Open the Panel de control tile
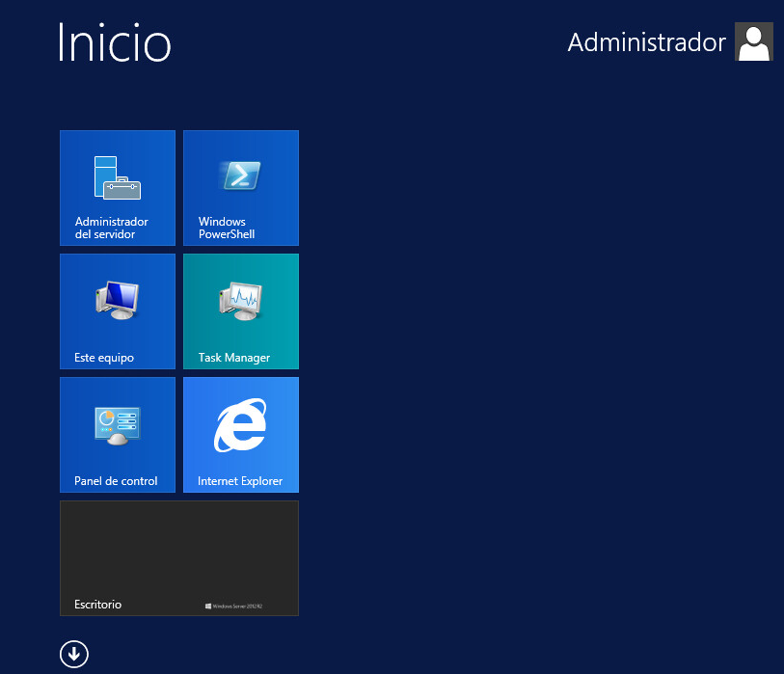The image size is (784, 674). tap(118, 435)
